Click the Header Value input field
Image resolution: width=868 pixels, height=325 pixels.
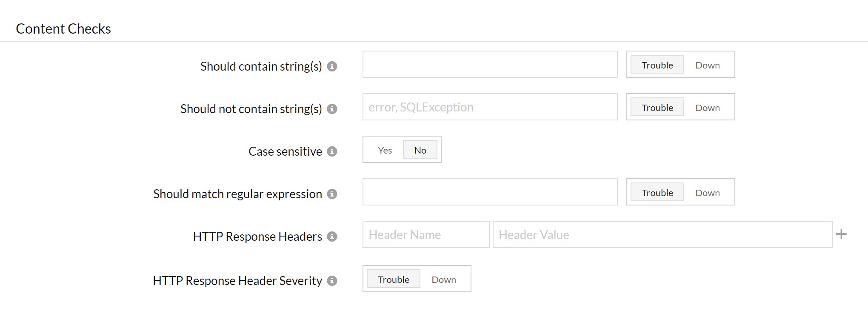coord(662,234)
